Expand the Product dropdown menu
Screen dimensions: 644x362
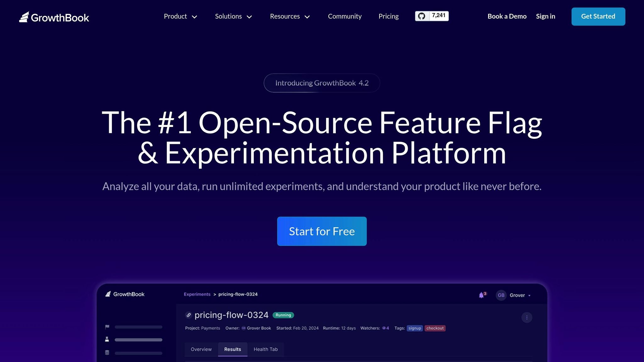click(x=180, y=16)
